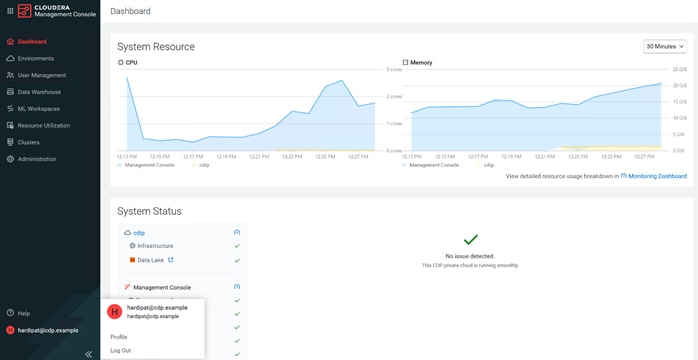Collapse the sidebar with double chevron
698x360 pixels.
point(89,354)
